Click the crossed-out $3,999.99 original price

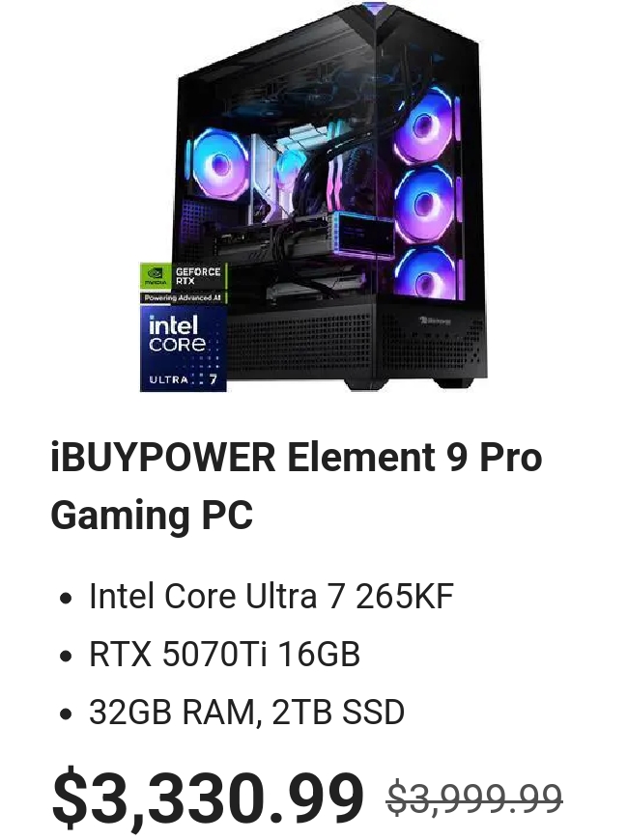click(474, 798)
